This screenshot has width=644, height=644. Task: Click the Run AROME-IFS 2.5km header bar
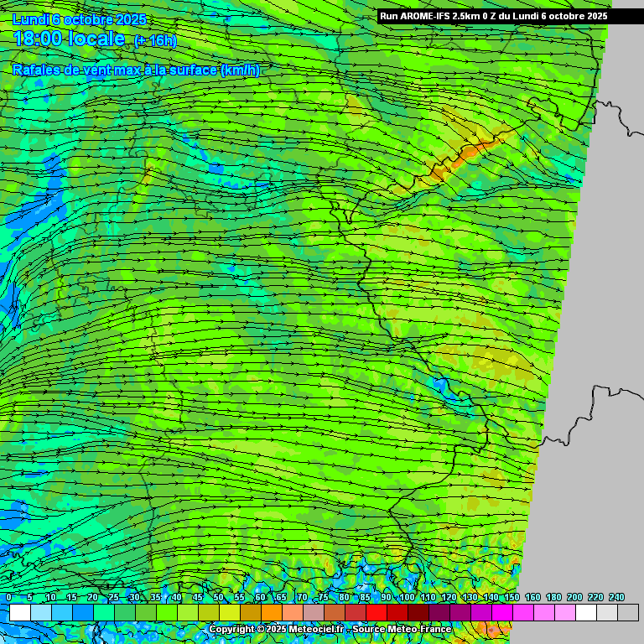(x=493, y=16)
